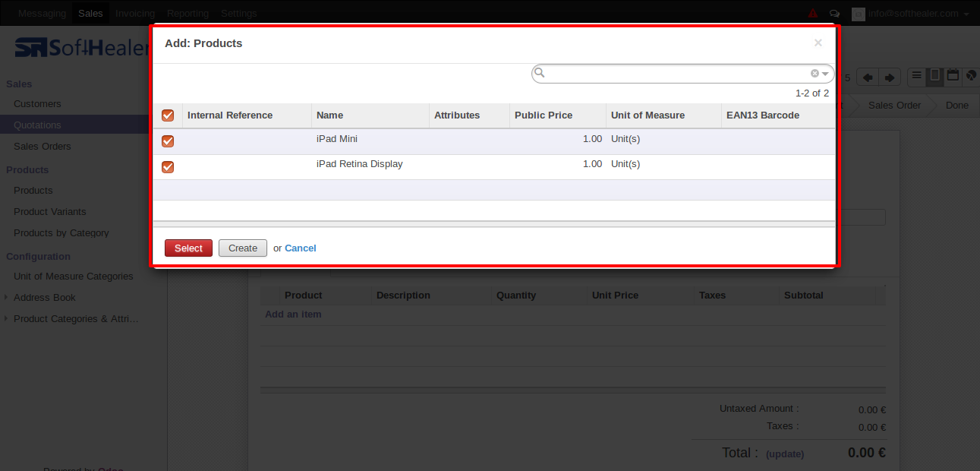Open Quotations in sidebar
Viewport: 980px width, 471px height.
pos(37,125)
